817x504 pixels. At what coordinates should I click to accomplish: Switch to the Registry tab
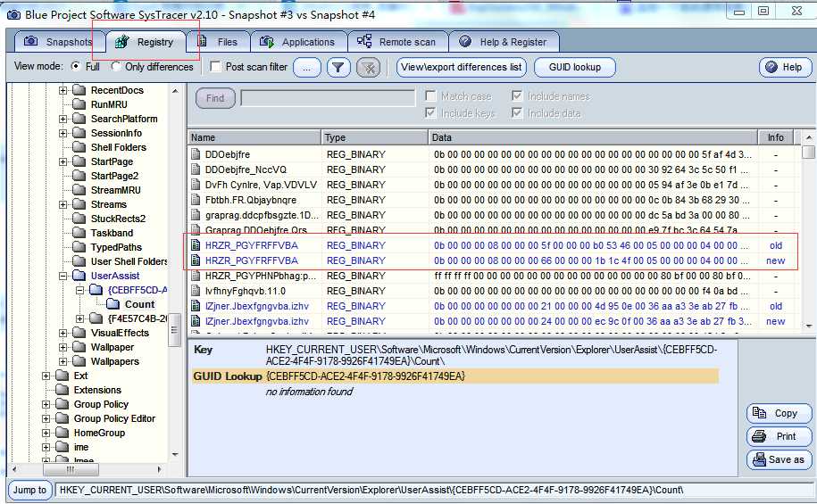(x=146, y=42)
